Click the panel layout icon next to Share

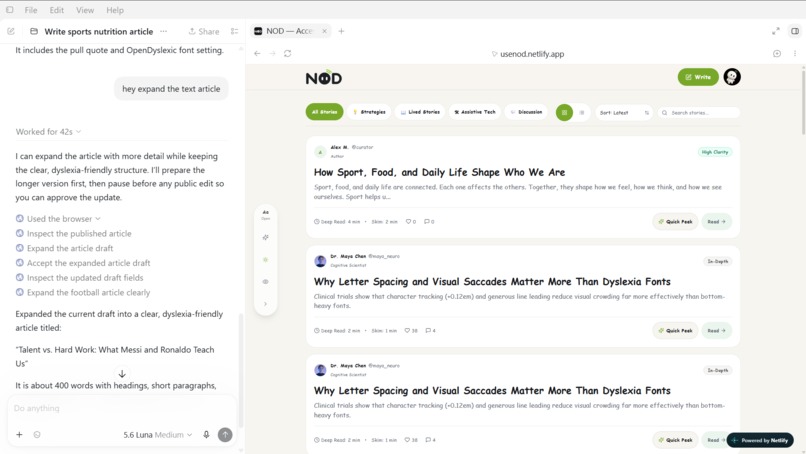[x=234, y=31]
